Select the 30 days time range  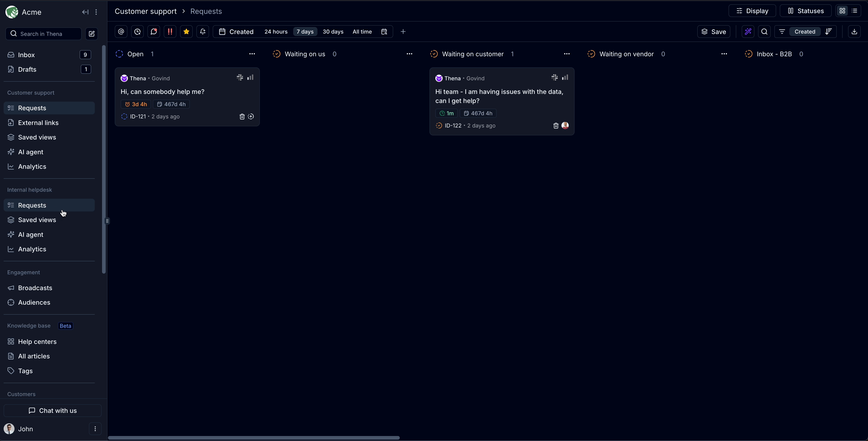pyautogui.click(x=333, y=32)
